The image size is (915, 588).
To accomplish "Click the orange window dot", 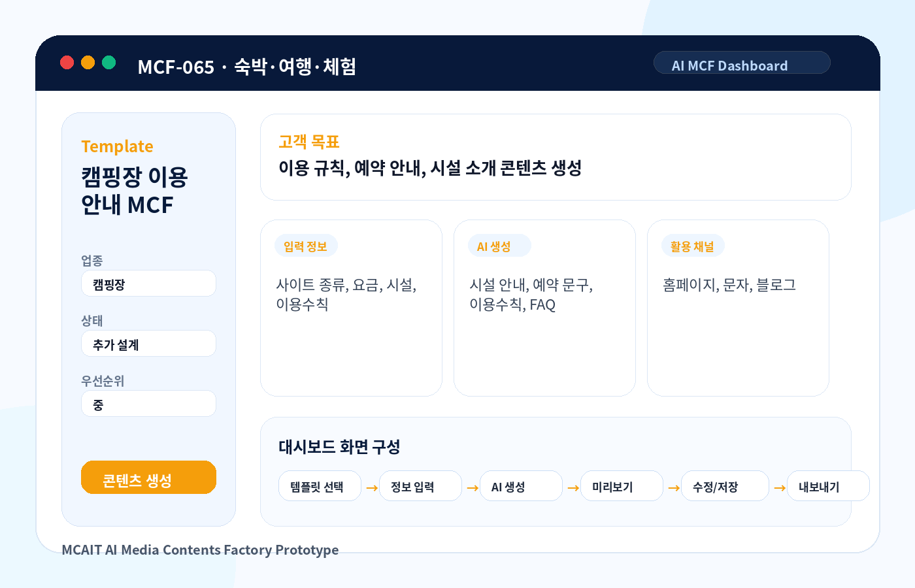I will (x=88, y=62).
